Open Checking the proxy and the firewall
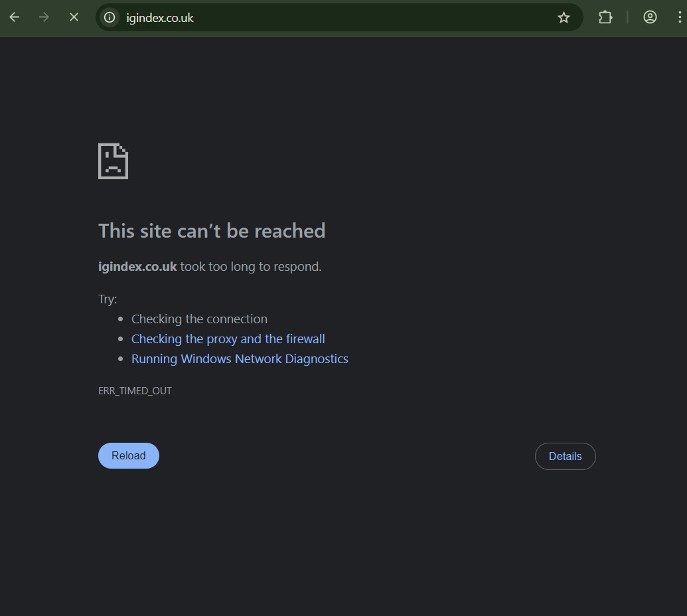Image resolution: width=687 pixels, height=616 pixels. point(228,339)
